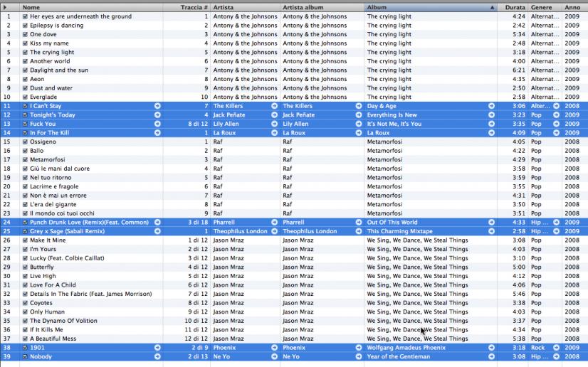Click track number 10 di 12
The height and width of the screenshot is (367, 588).
pyautogui.click(x=196, y=321)
